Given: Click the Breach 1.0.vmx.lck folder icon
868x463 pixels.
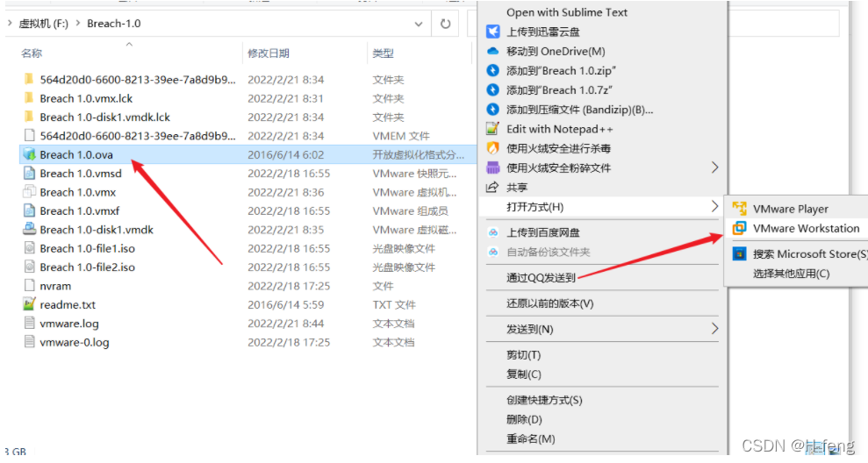Looking at the screenshot, I should pyautogui.click(x=29, y=98).
